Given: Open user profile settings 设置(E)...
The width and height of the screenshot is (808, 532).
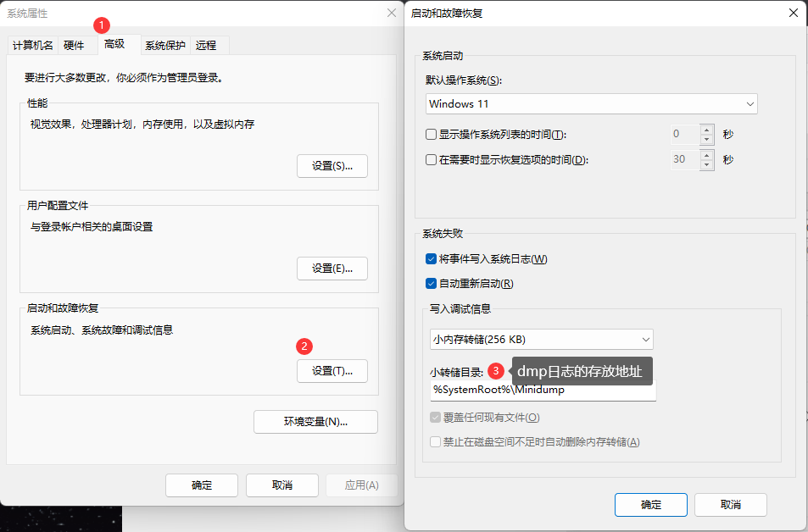Looking at the screenshot, I should (x=332, y=269).
